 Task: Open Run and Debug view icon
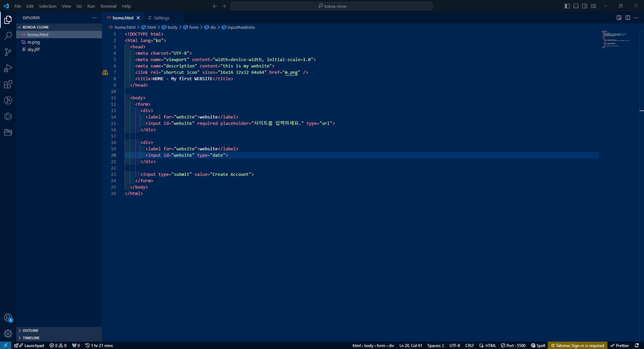tap(8, 68)
